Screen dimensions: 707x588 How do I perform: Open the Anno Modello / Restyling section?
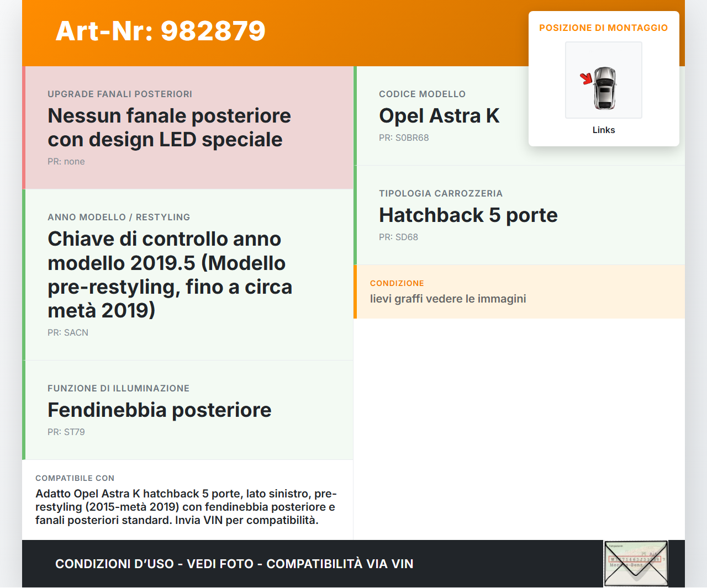click(x=119, y=217)
